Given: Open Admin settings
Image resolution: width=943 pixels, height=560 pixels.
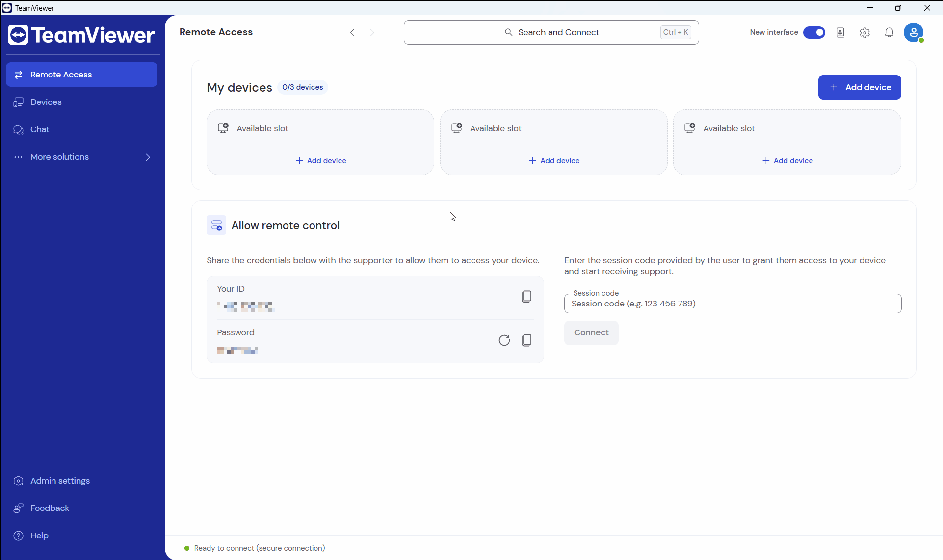Looking at the screenshot, I should click(x=60, y=481).
